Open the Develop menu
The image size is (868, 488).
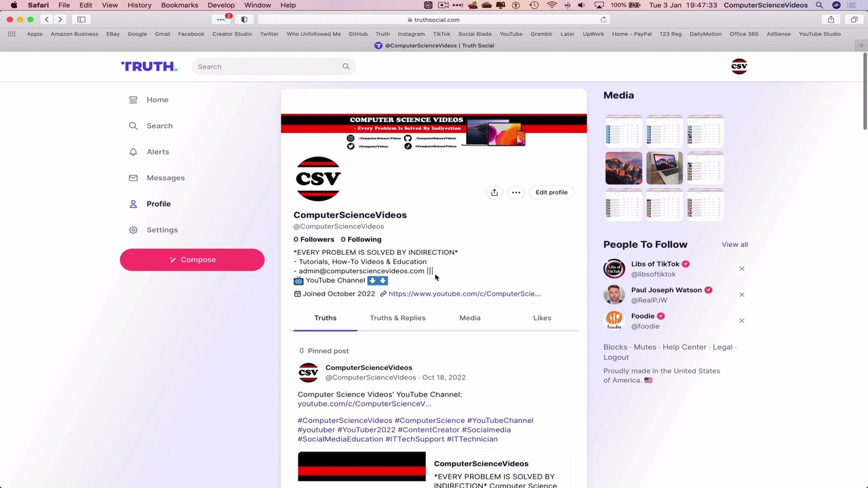pos(221,5)
